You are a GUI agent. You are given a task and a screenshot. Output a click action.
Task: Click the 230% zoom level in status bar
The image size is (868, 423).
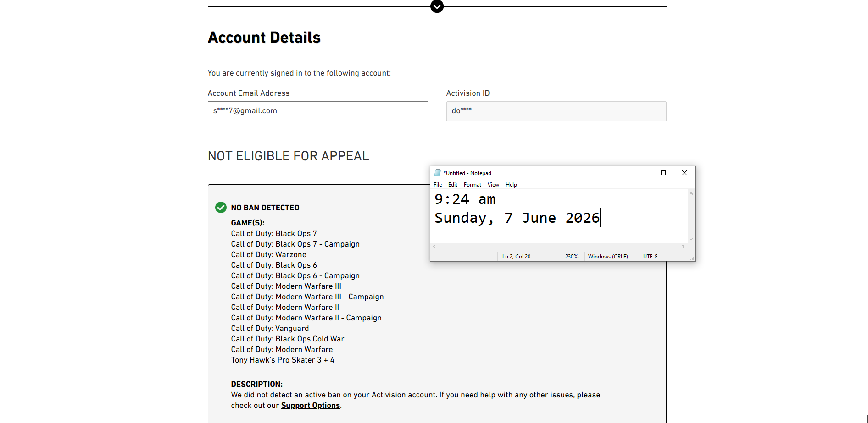572,257
